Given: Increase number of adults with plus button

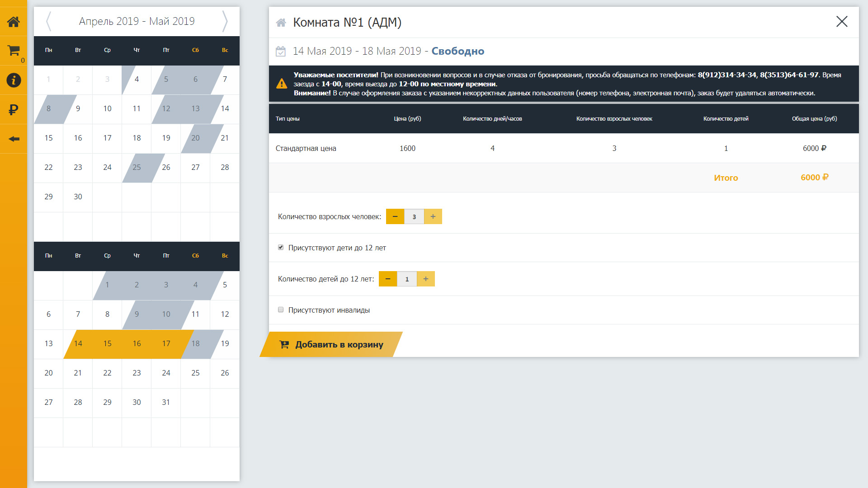Looking at the screenshot, I should (x=433, y=216).
